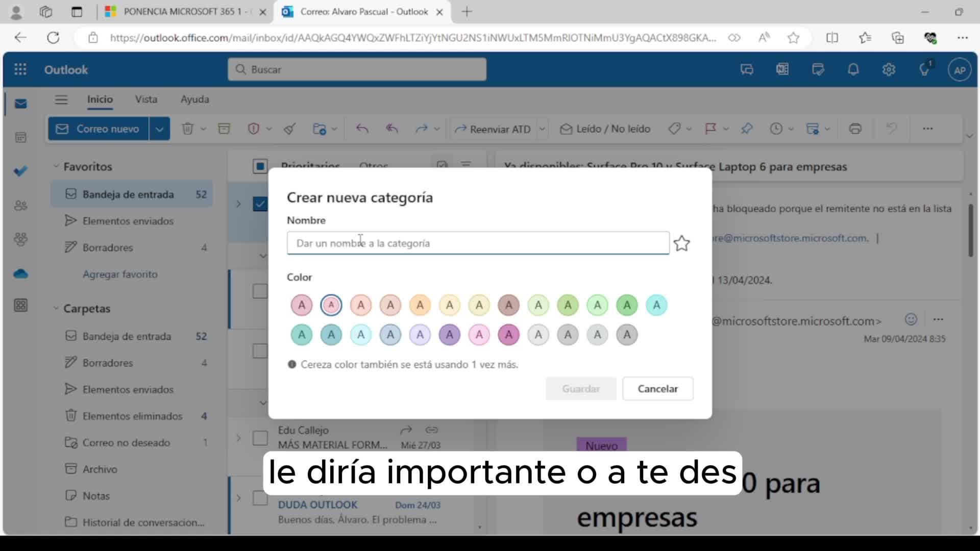980x551 pixels.
Task: Open the Ayuda tab
Action: [194, 99]
